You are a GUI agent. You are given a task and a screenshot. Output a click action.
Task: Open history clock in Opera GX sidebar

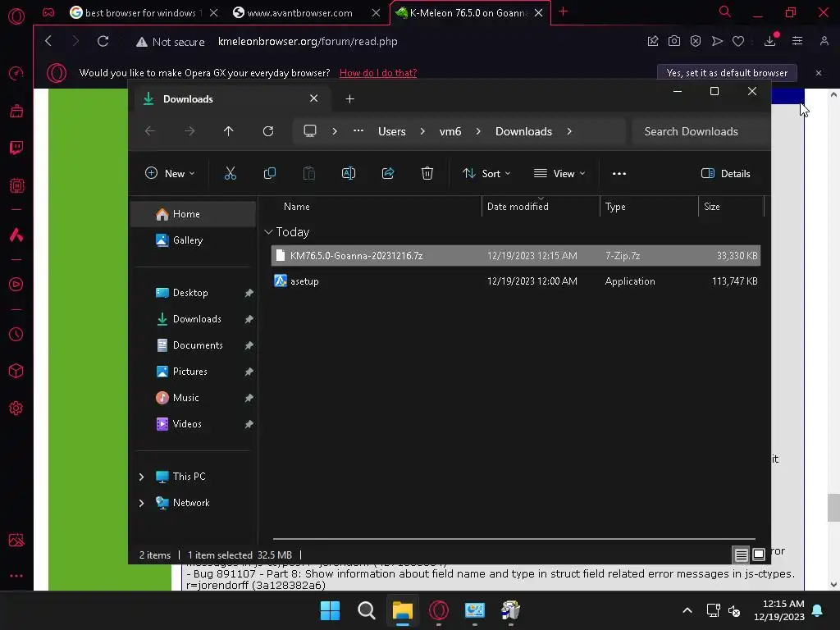pyautogui.click(x=16, y=335)
